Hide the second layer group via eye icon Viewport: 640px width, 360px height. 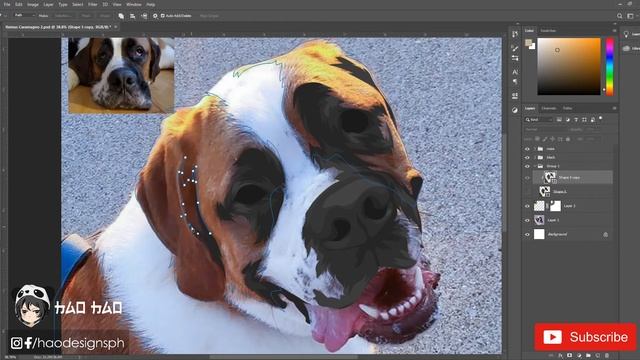pos(527,158)
